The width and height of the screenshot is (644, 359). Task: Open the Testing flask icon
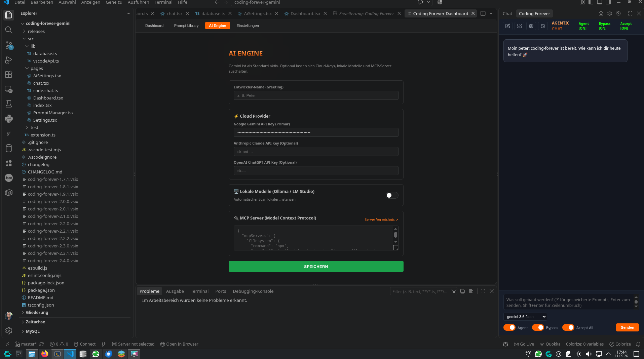(9, 104)
